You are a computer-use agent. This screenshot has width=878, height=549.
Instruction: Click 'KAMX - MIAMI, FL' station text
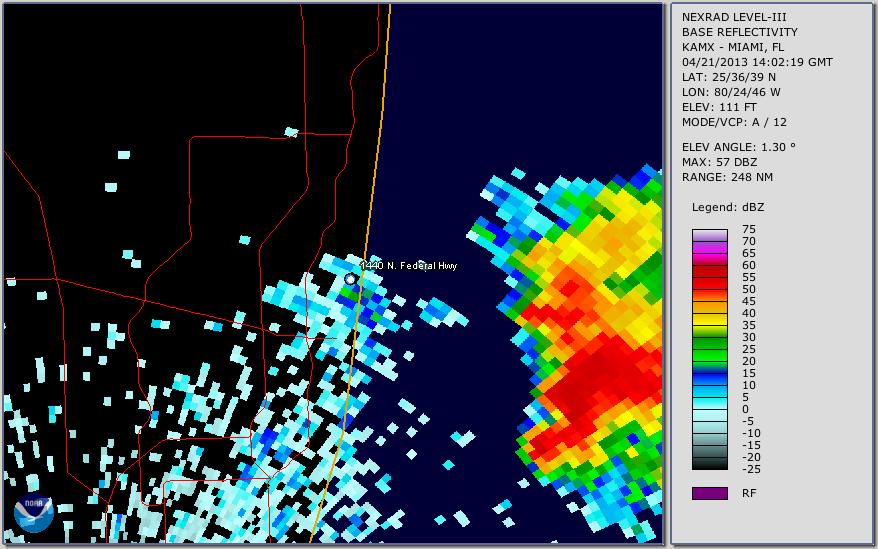(x=733, y=47)
